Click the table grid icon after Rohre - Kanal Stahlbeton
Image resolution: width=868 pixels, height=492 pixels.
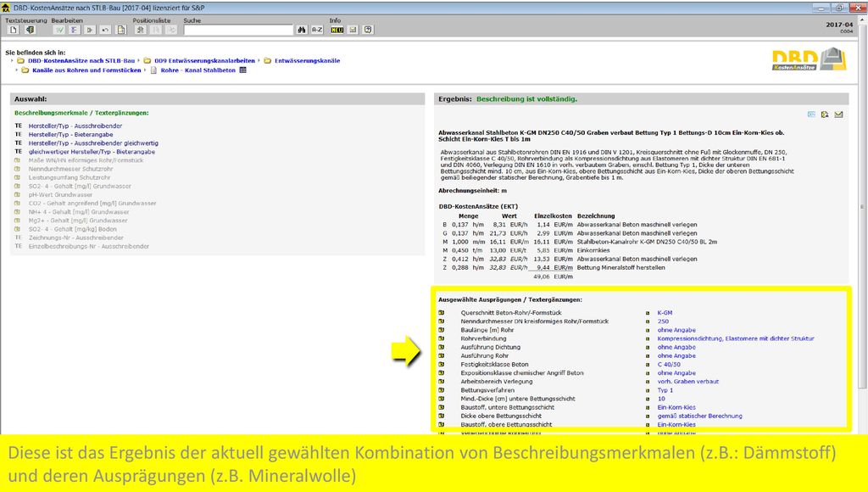point(242,70)
